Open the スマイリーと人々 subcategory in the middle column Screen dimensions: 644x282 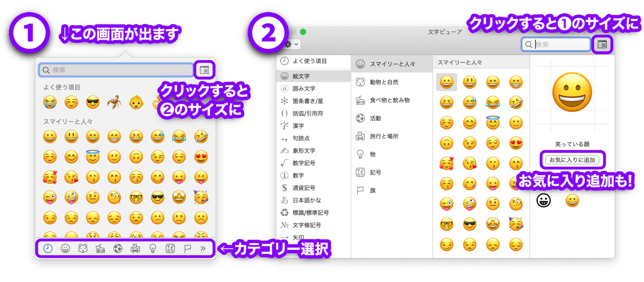[392, 64]
